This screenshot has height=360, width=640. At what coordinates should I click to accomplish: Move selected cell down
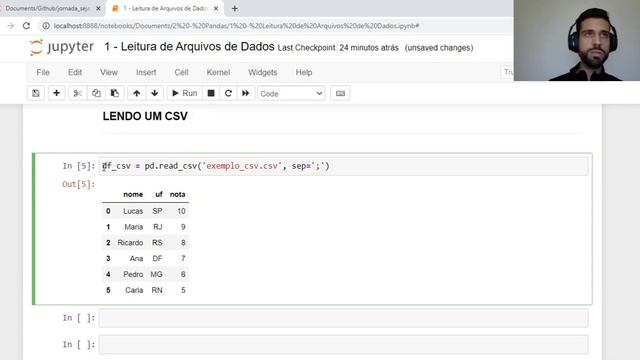[155, 93]
